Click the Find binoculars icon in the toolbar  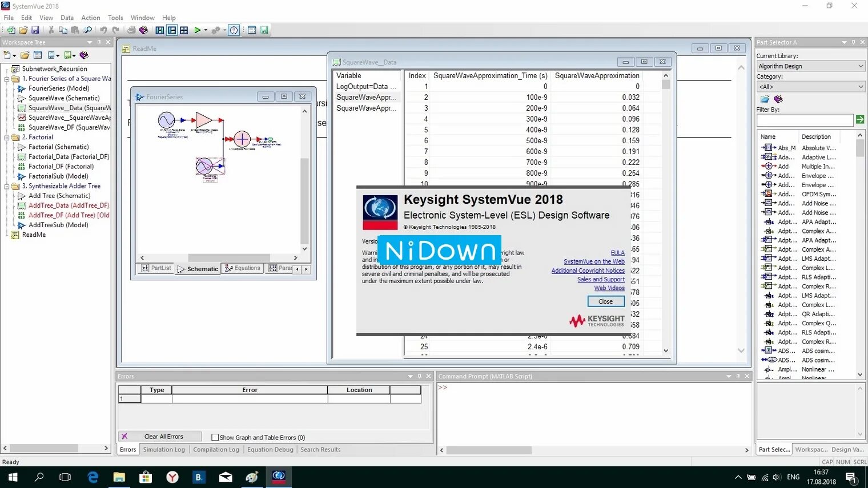tap(87, 30)
